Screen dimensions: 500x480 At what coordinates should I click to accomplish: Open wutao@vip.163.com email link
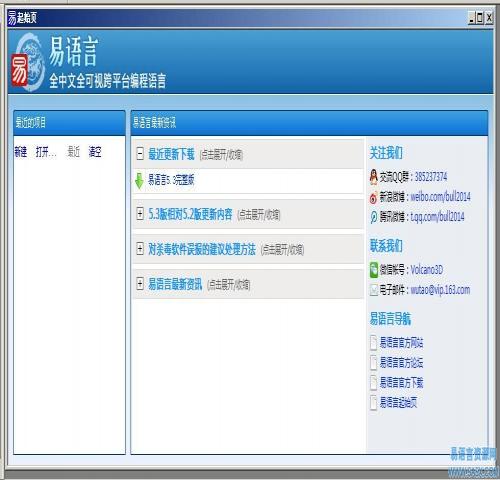440,290
